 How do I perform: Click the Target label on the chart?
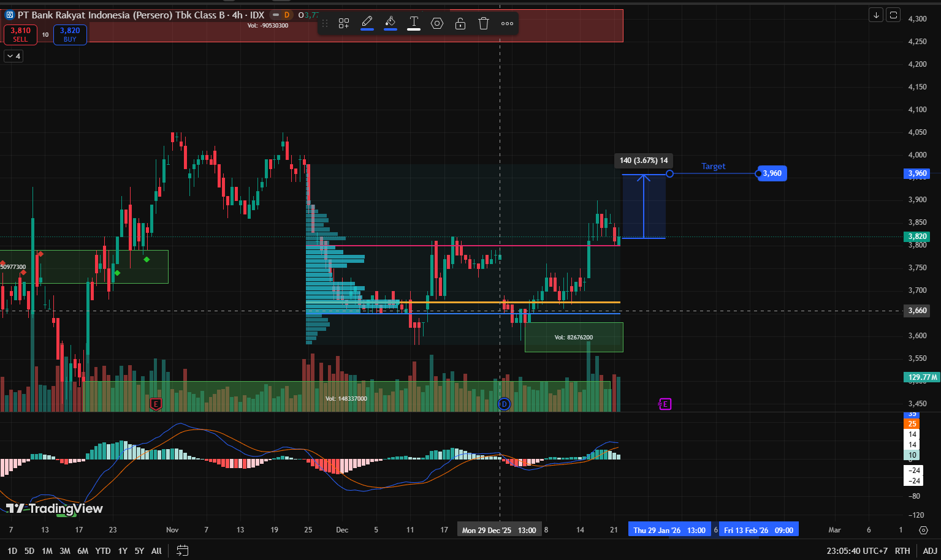pos(713,166)
